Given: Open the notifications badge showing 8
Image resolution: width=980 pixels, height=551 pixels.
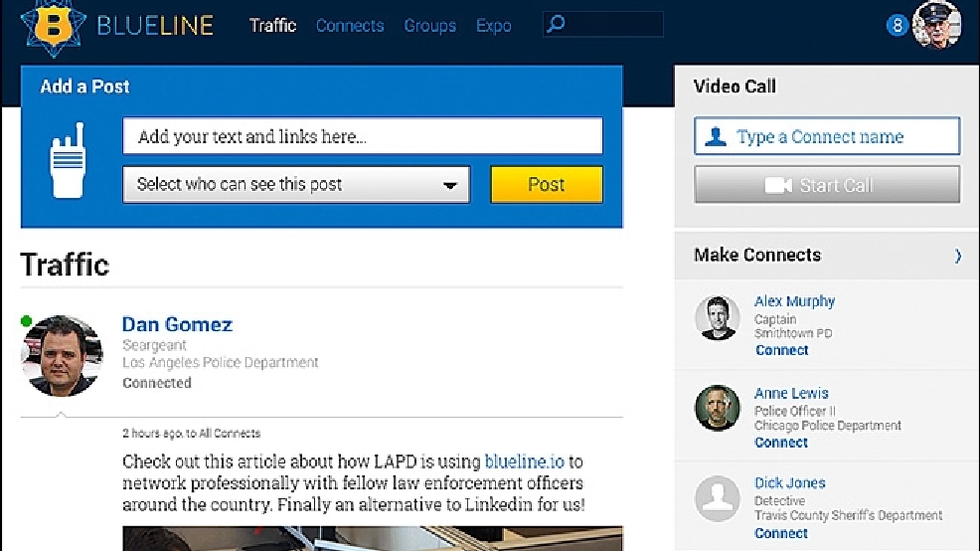Looking at the screenshot, I should point(897,26).
